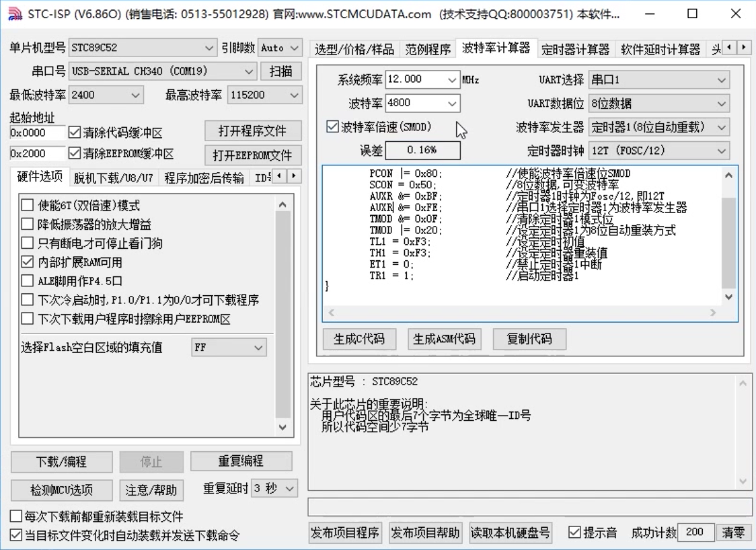
Task: Click 重复编程 button
Action: point(241,461)
